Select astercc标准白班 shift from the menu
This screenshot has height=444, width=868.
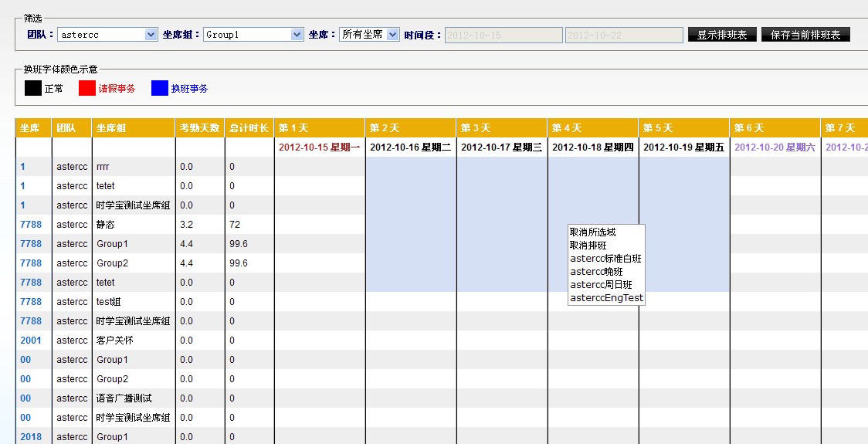coord(605,259)
